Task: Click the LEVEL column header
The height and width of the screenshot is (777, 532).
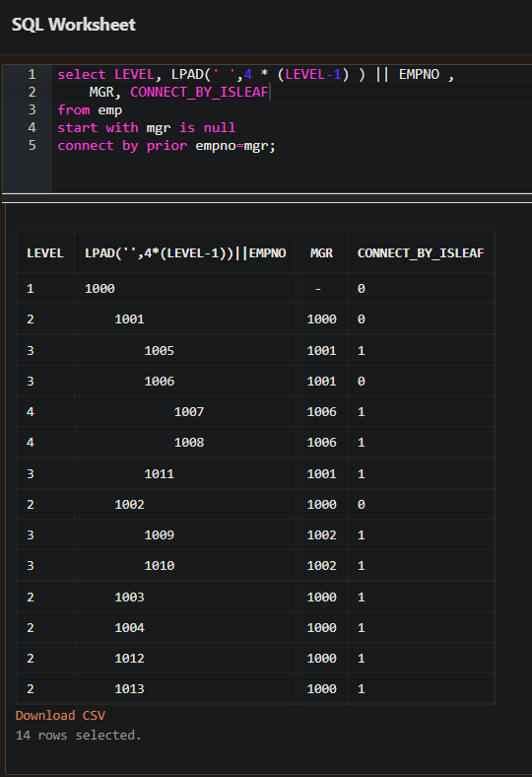Action: click(x=45, y=252)
